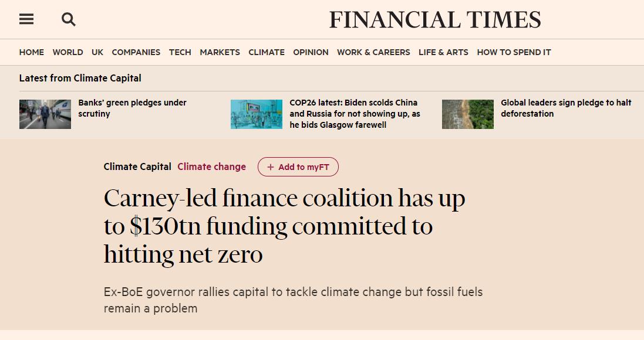This screenshot has width=644, height=340.
Task: Go to WORK & CAREERS
Action: [x=373, y=52]
